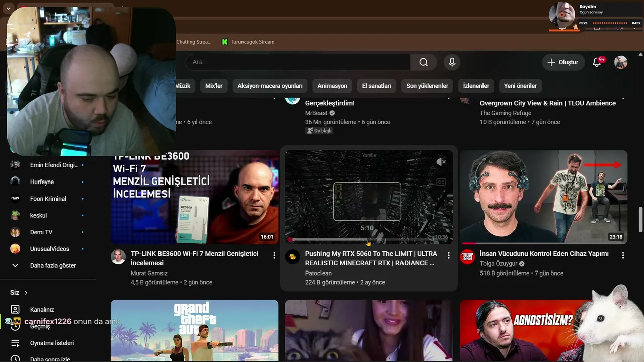Open more options for TP-LINK BE3600 video
Image resolution: width=644 pixels, height=362 pixels.
tap(274, 255)
